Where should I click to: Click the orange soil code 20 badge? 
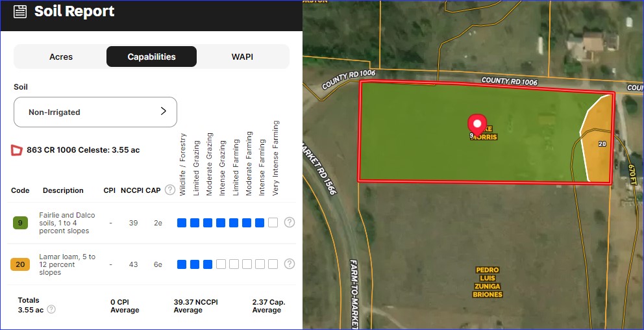(x=20, y=264)
